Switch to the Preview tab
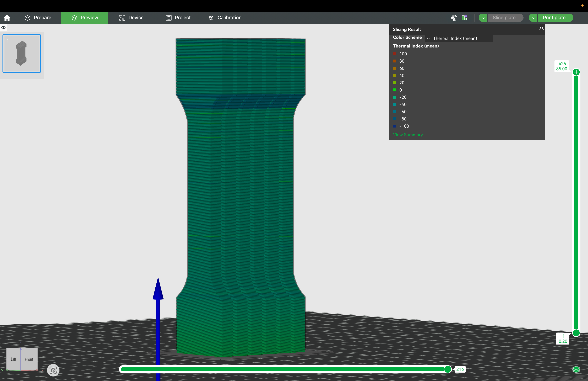Viewport: 588px width, 381px height. click(84, 18)
